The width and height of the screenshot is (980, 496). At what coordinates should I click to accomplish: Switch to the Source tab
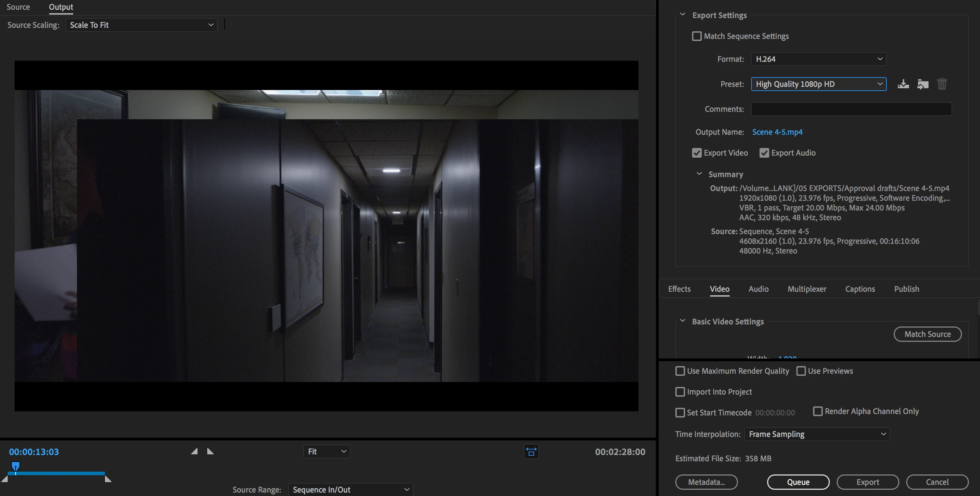[x=18, y=7]
